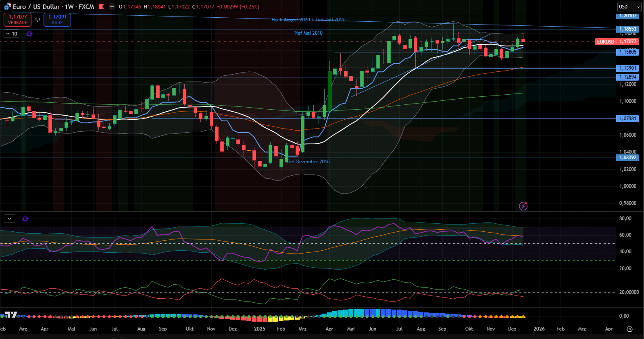
Task: Select the 1,18553 price level label
Action: (627, 29)
